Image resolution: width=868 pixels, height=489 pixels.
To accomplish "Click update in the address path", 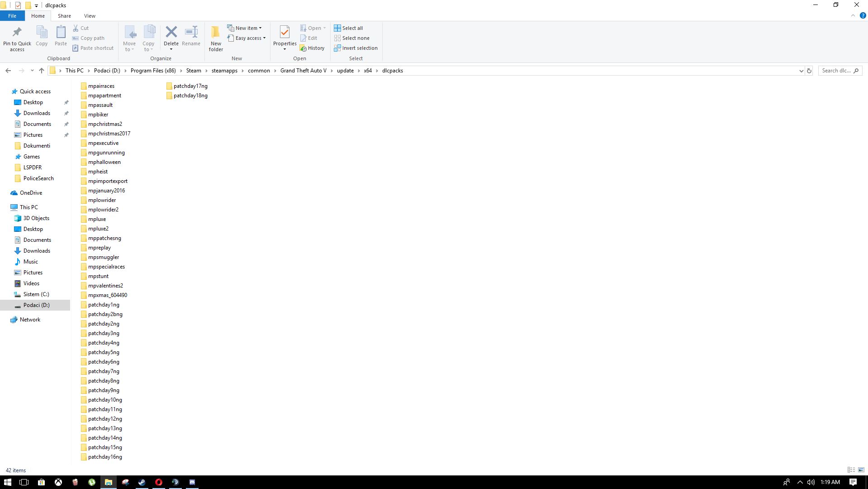I will 345,71.
